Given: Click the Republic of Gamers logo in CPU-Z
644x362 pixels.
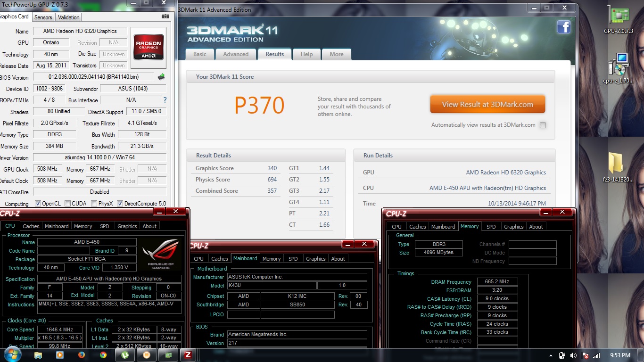Looking at the screenshot, I should click(162, 254).
